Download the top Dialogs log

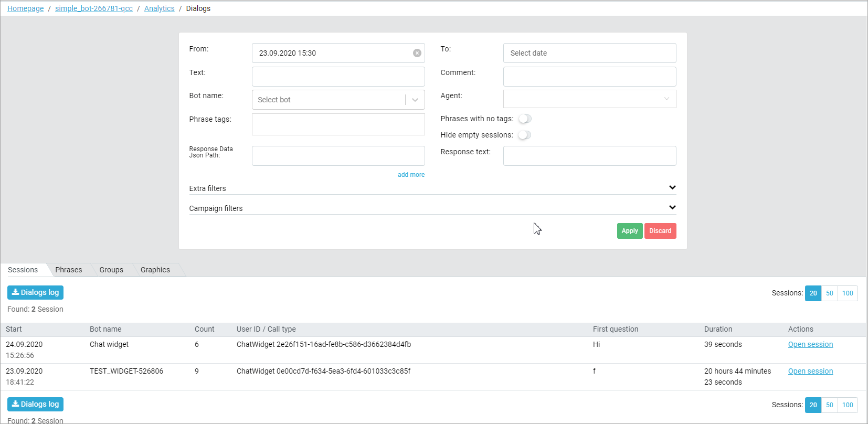pyautogui.click(x=35, y=292)
